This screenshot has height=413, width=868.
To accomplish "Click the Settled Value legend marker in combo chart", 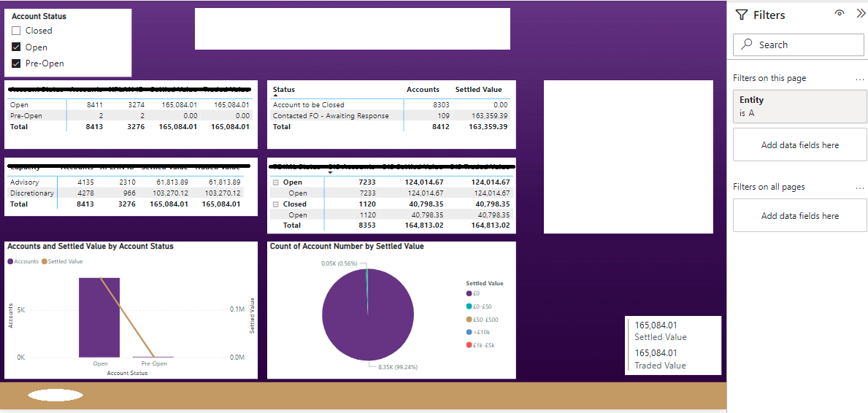I will [45, 261].
